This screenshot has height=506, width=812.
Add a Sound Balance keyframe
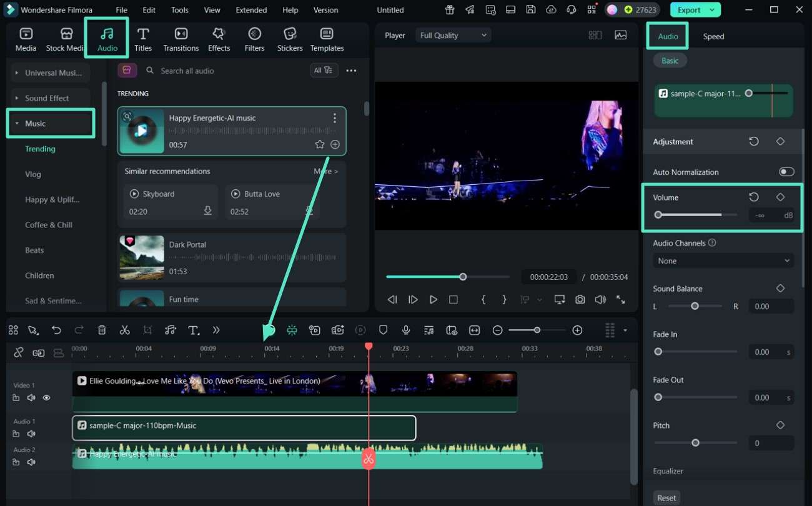(x=780, y=288)
